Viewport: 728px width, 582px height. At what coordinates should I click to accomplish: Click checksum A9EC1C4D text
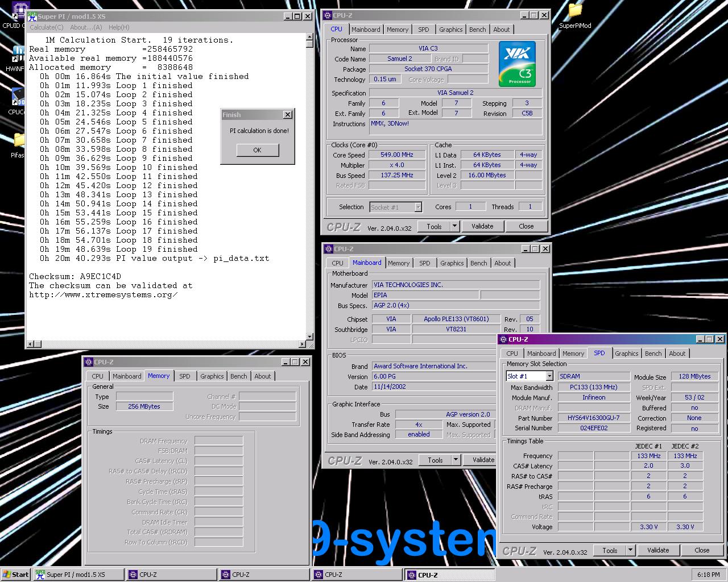(100, 276)
